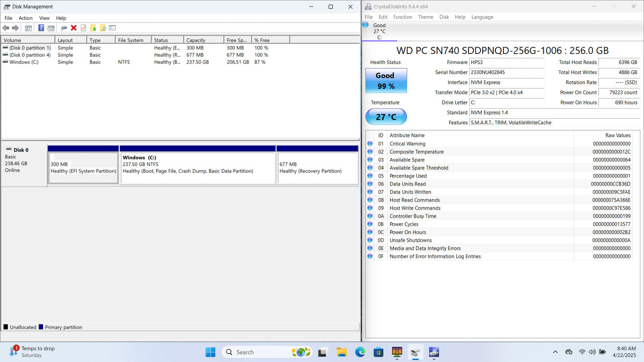
Task: Open File Explorer from the taskbar
Action: (342, 352)
